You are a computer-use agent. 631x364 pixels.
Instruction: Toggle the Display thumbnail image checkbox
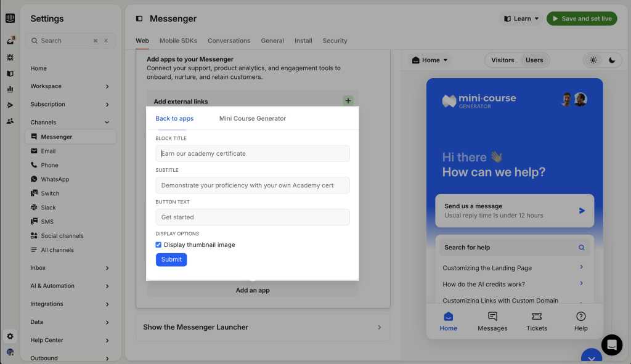point(158,245)
